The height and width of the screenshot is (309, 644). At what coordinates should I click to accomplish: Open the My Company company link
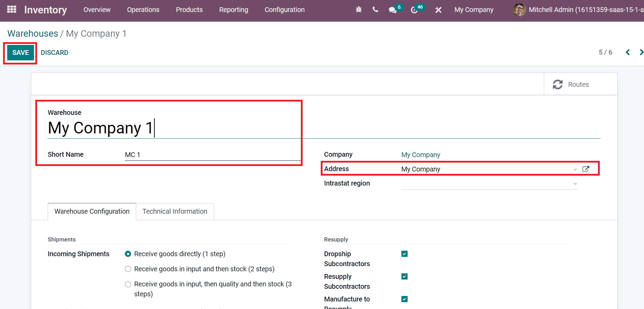(421, 155)
